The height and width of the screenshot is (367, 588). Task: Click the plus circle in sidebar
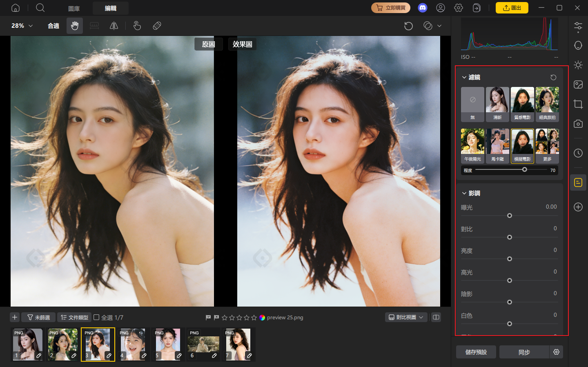[578, 207]
